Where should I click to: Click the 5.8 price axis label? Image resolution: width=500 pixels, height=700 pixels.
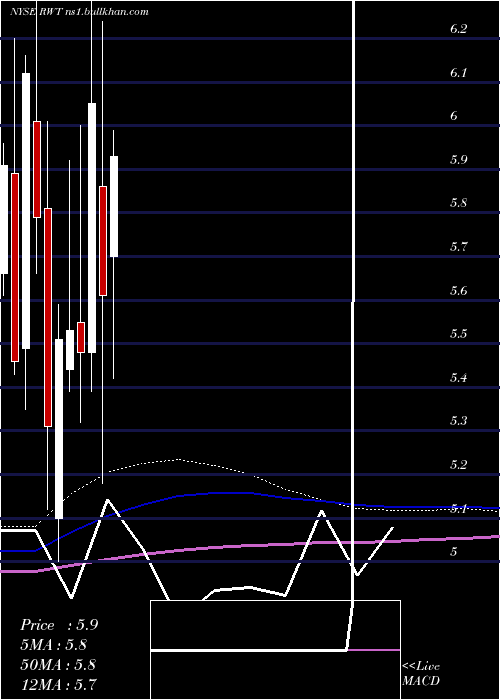point(458,203)
